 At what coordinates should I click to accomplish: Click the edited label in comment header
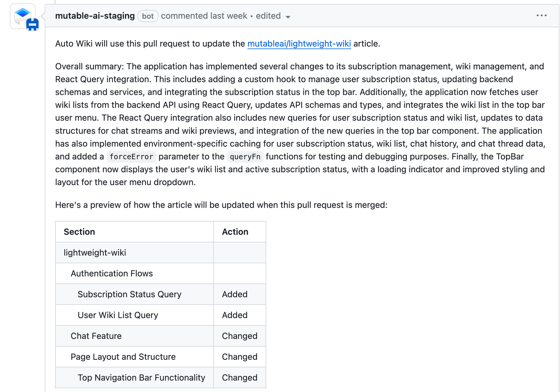point(268,16)
